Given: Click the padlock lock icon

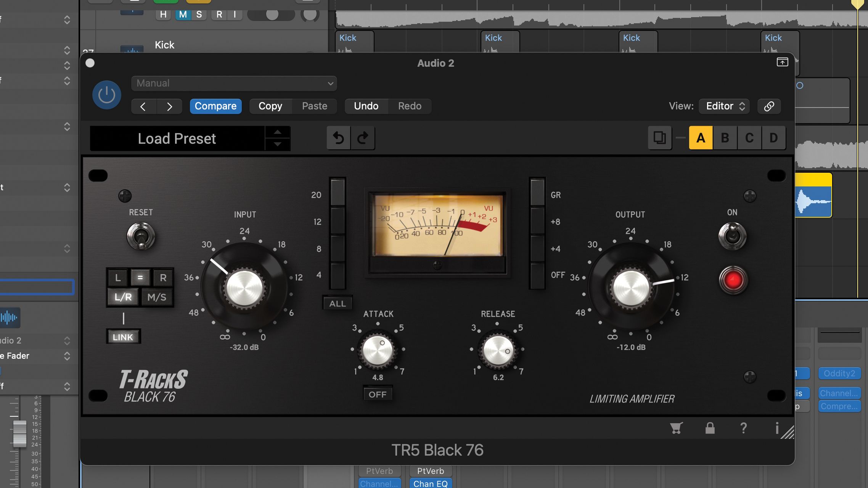Looking at the screenshot, I should pos(710,428).
